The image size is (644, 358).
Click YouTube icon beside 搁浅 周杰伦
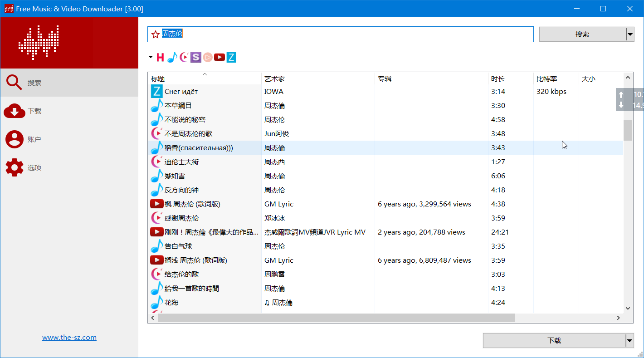pos(156,260)
